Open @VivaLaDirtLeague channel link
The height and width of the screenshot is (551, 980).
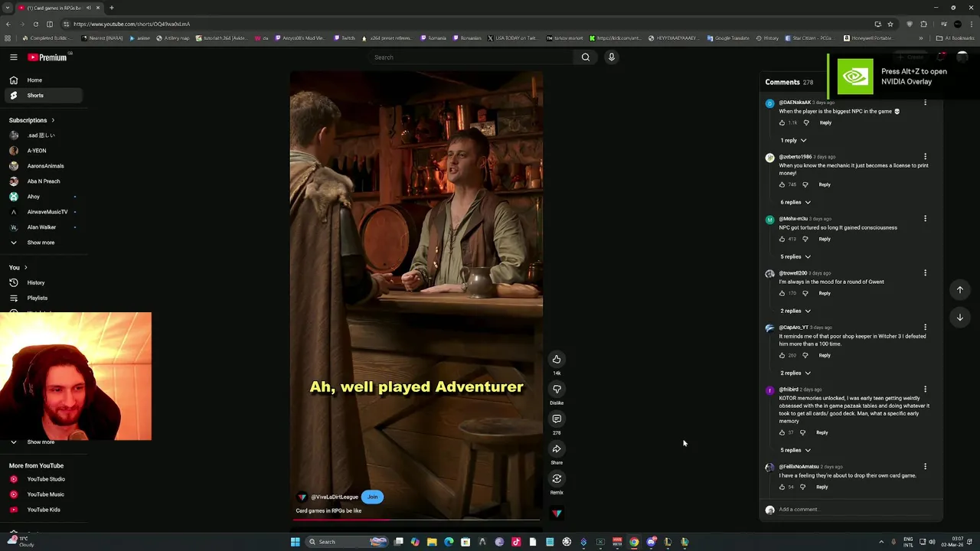tap(335, 497)
